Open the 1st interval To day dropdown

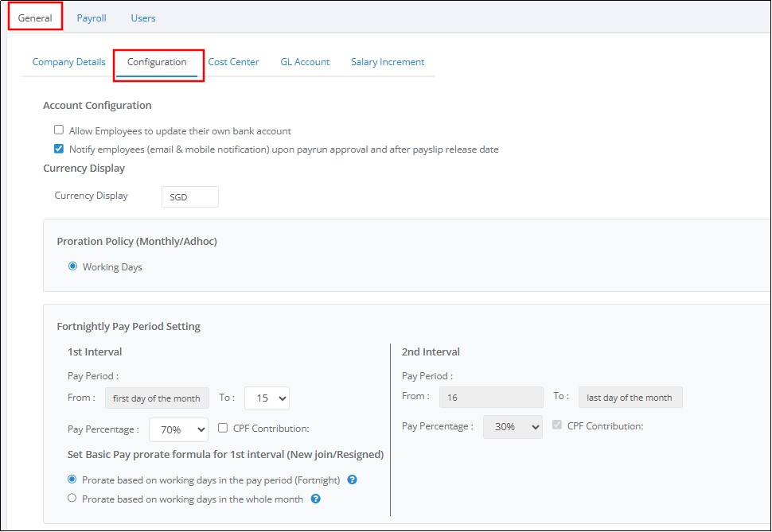(x=267, y=398)
